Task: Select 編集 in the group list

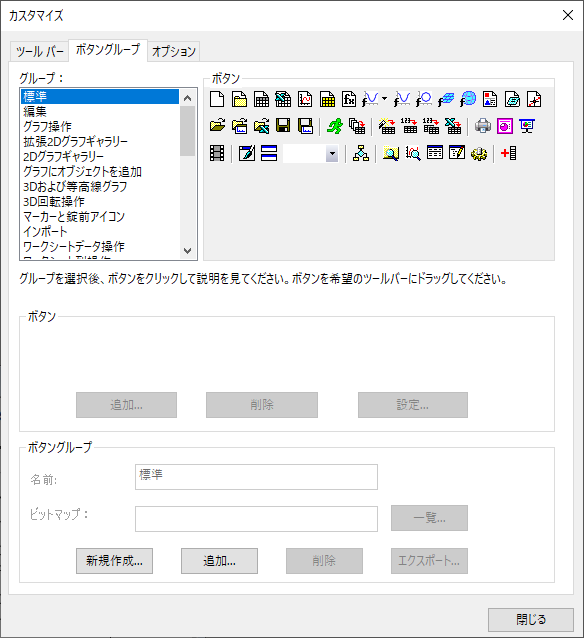Action: [100, 111]
